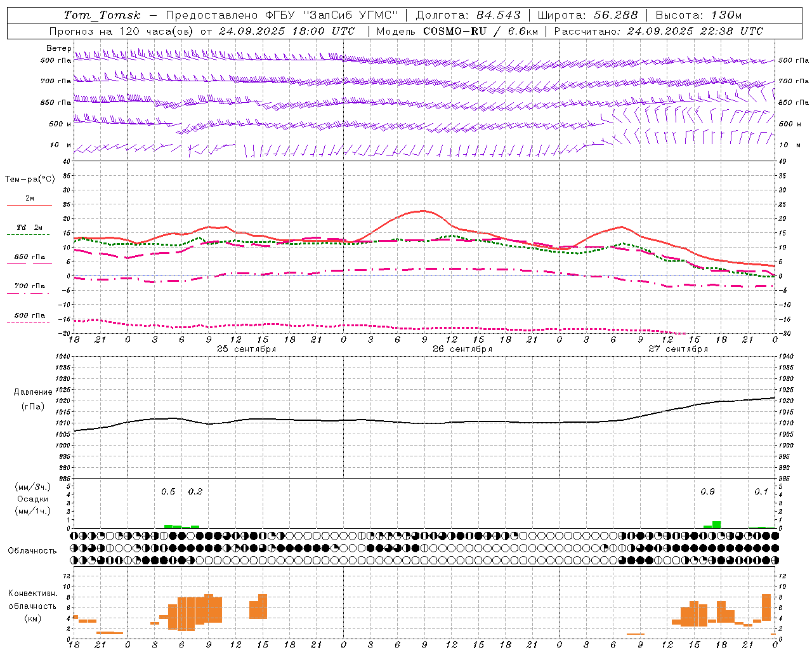
Task: Click the orange convective bar at hour 15, 25 сентября
Action: (x=263, y=606)
